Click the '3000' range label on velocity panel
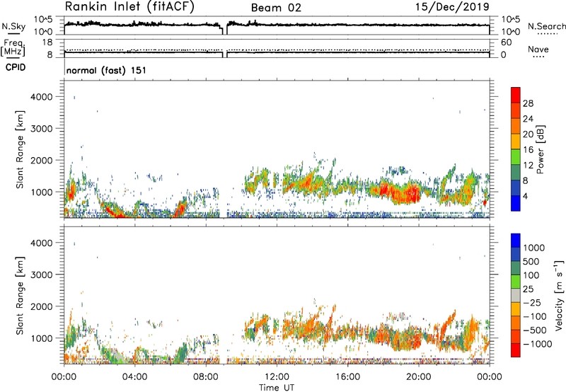Viewport: 566px width, 392px height. coord(42,275)
